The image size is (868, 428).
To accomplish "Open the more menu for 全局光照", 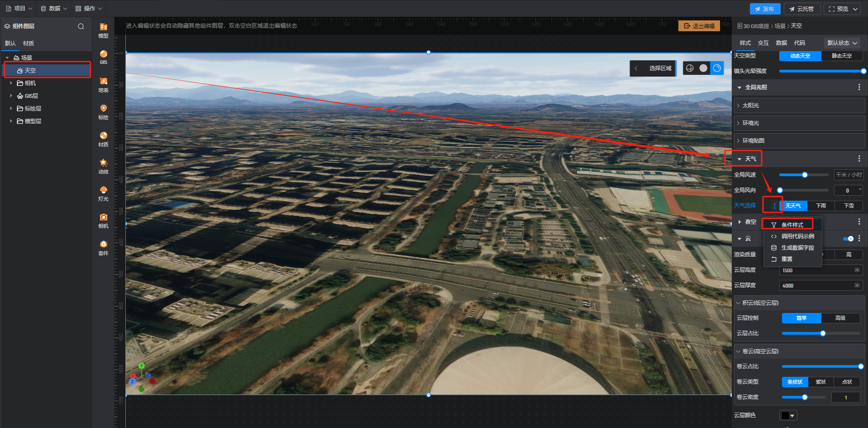I will pyautogui.click(x=859, y=87).
